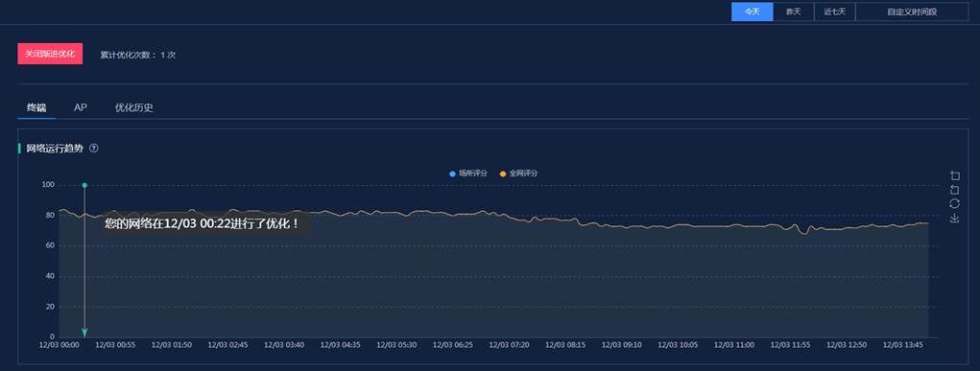The width and height of the screenshot is (980, 371).
Task: Click the teal optimization marker dot on chart
Action: [84, 185]
